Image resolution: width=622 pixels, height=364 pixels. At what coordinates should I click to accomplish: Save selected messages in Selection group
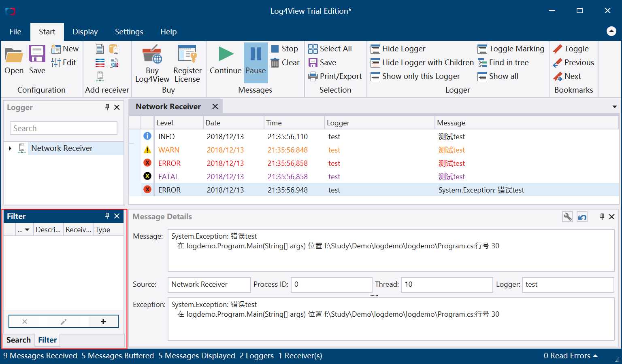322,63
